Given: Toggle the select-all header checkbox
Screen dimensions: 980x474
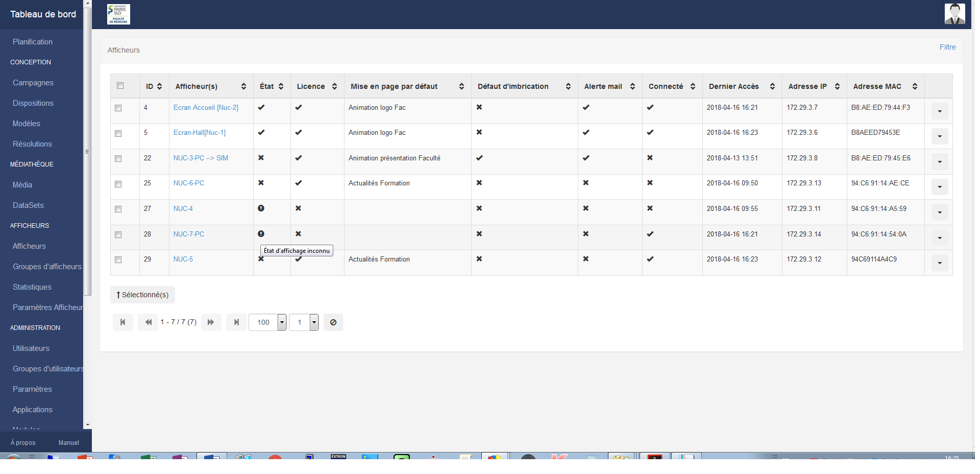Looking at the screenshot, I should coord(120,86).
